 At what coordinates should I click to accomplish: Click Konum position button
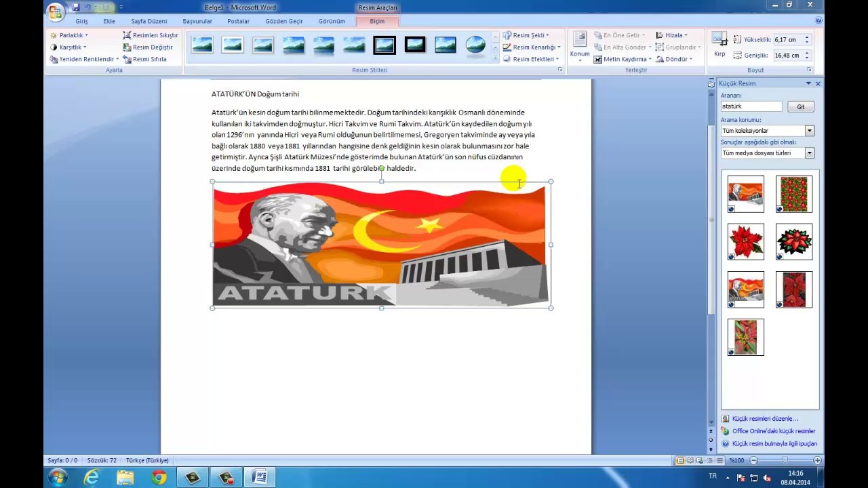[x=580, y=45]
